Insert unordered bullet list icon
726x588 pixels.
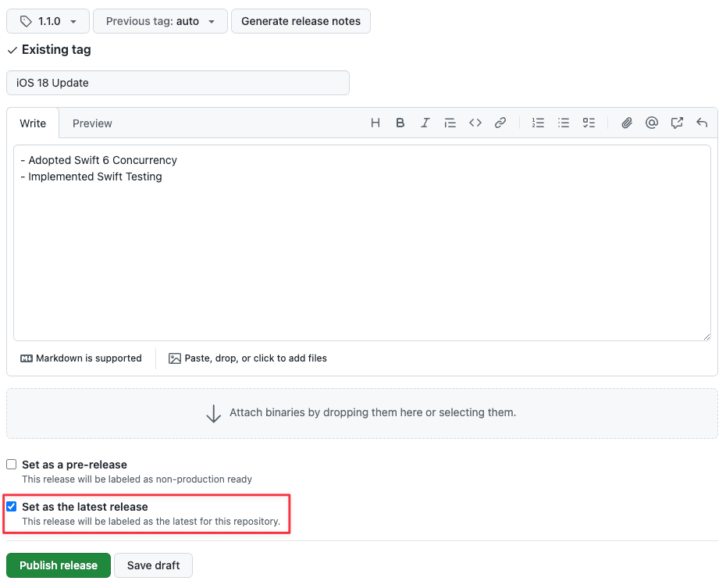tap(564, 123)
